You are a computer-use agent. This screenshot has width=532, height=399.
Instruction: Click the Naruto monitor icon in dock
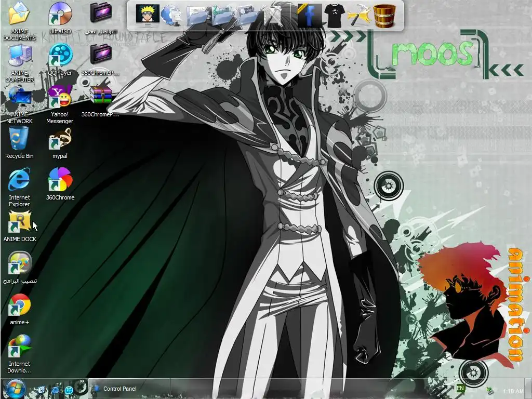[x=148, y=15]
